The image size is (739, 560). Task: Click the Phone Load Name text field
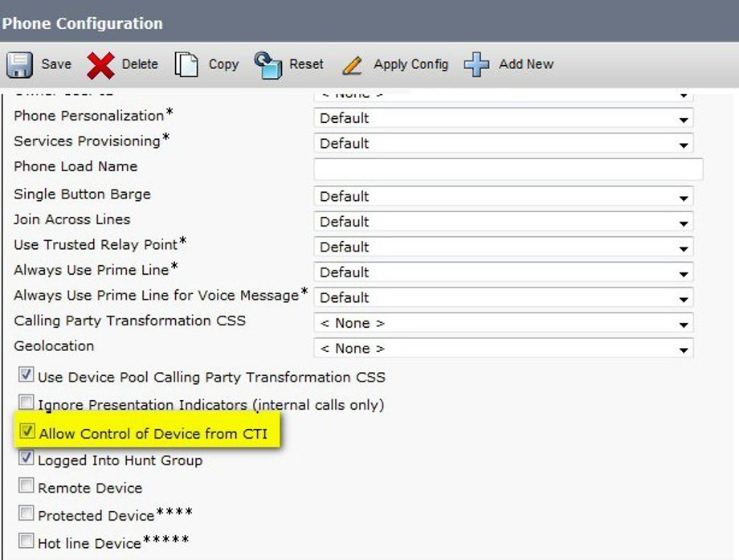(x=508, y=169)
